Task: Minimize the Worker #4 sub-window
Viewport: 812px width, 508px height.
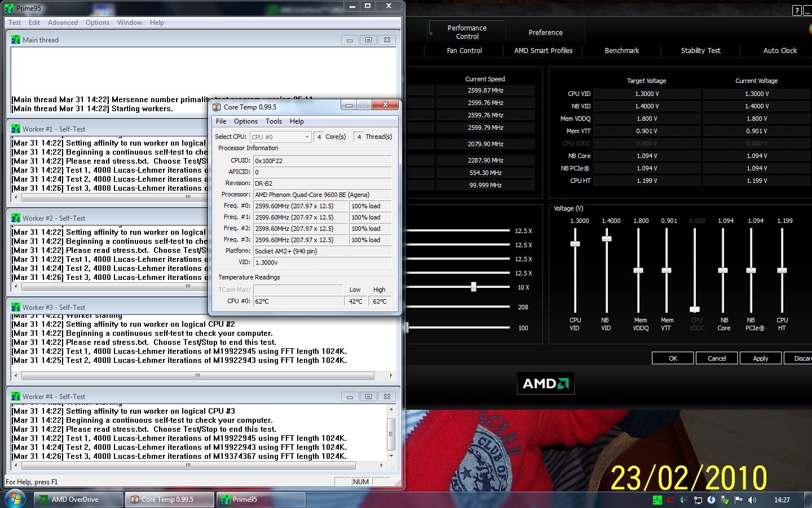Action: 350,397
